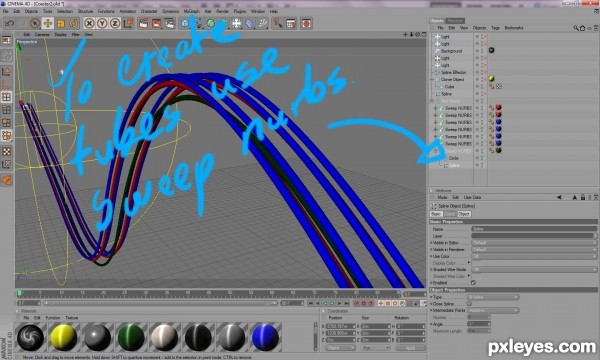Image resolution: width=600 pixels, height=360 pixels.
Task: Select the Move tool in top toolbar
Action: pos(48,23)
